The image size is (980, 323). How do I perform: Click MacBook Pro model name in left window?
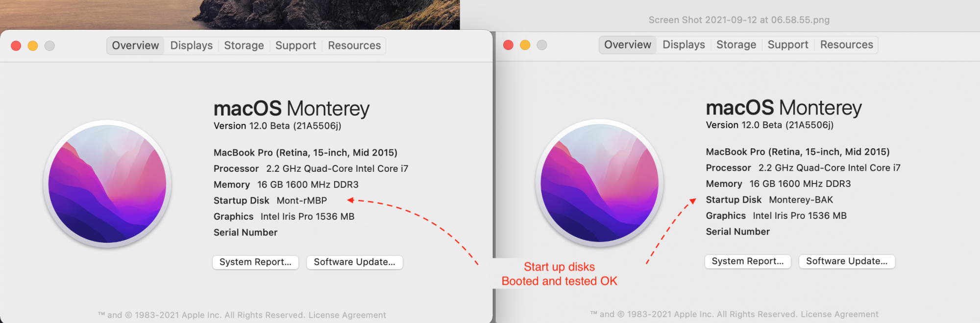pyautogui.click(x=305, y=153)
